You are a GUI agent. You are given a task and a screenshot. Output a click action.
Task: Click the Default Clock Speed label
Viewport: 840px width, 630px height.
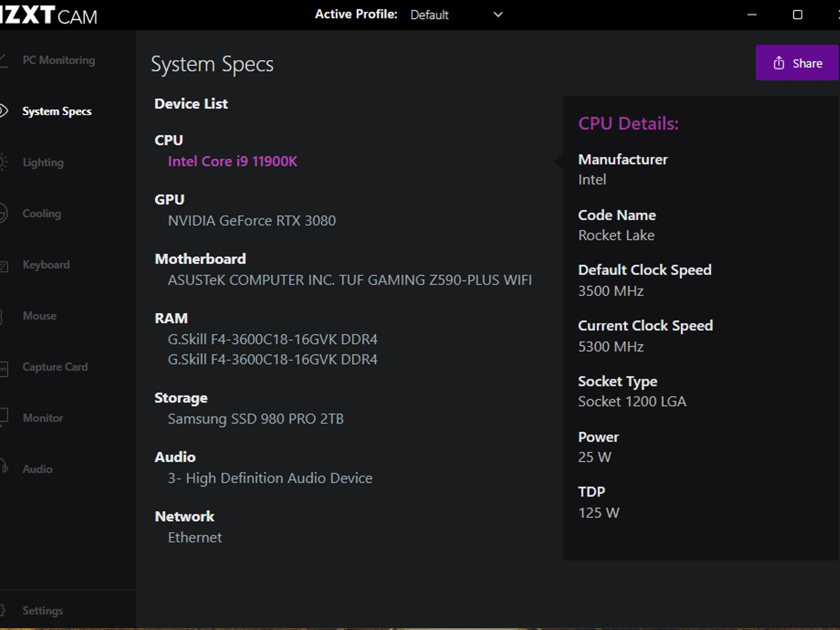[645, 270]
